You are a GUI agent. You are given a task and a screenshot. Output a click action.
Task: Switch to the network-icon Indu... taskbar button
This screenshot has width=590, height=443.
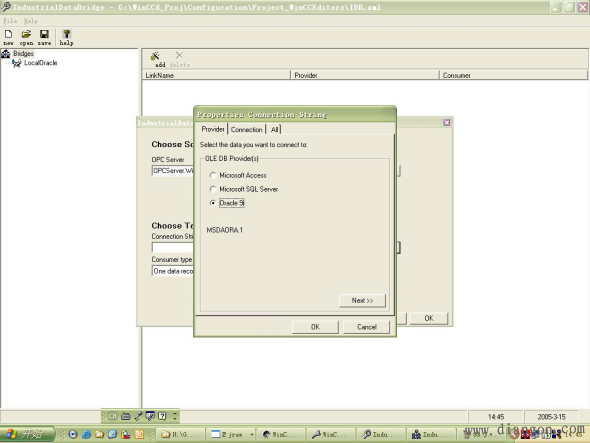coord(432,434)
